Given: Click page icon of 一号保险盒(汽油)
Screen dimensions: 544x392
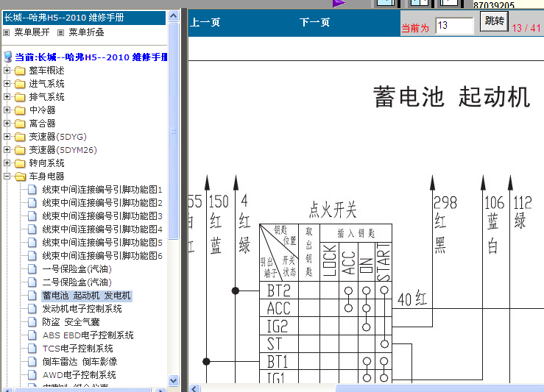Looking at the screenshot, I should tap(32, 269).
